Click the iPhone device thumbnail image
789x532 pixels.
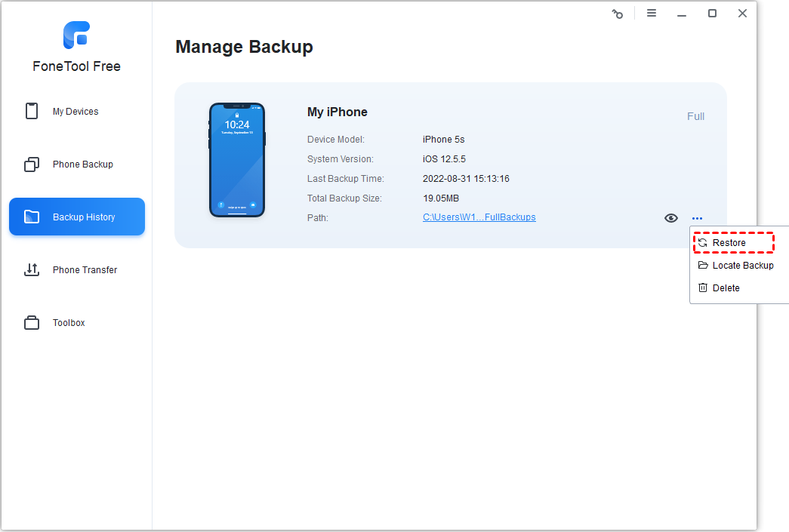[x=237, y=160]
